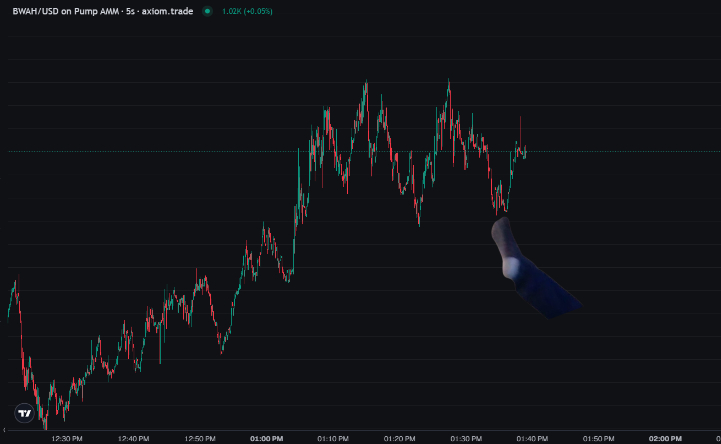
Task: Select the 02:00 PM time axis label
Action: click(665, 438)
